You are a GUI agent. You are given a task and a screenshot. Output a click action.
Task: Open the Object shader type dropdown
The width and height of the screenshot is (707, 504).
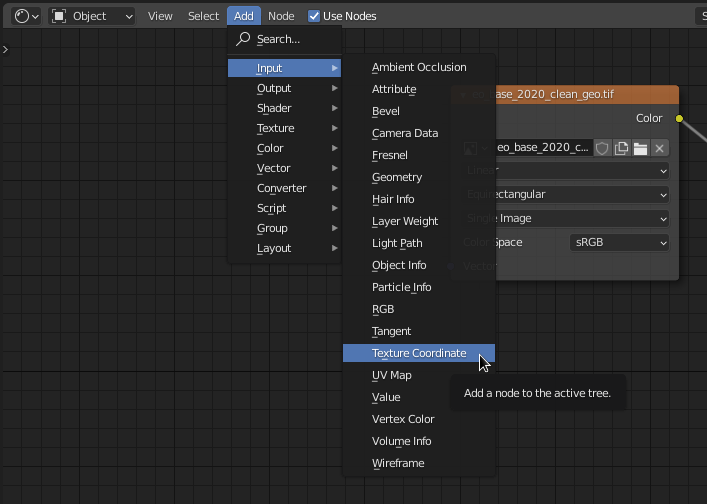(x=92, y=16)
